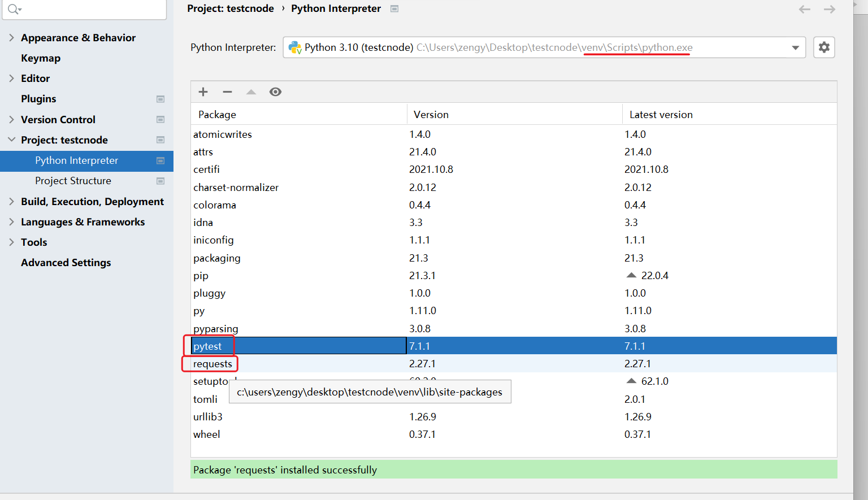
Task: Expand Appearance & Behavior section
Action: coord(11,37)
